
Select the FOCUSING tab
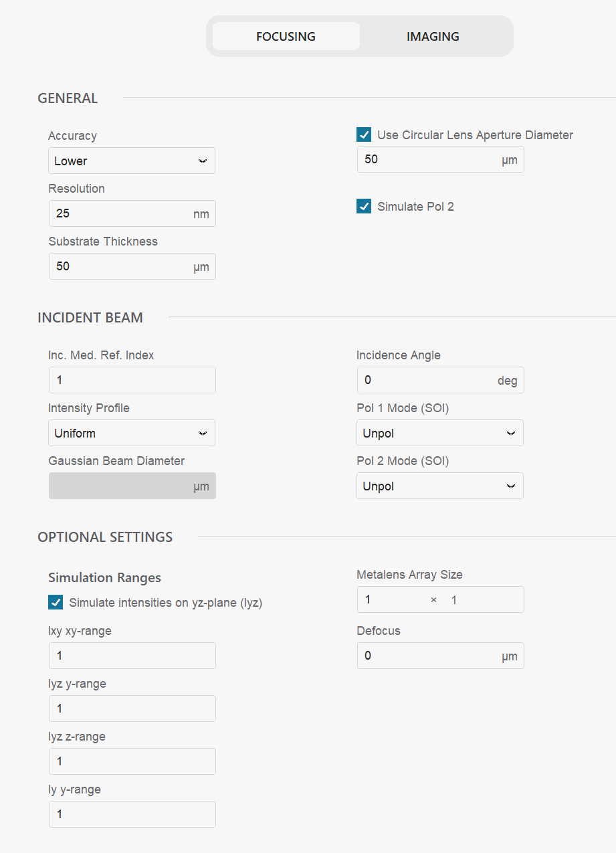pos(286,37)
